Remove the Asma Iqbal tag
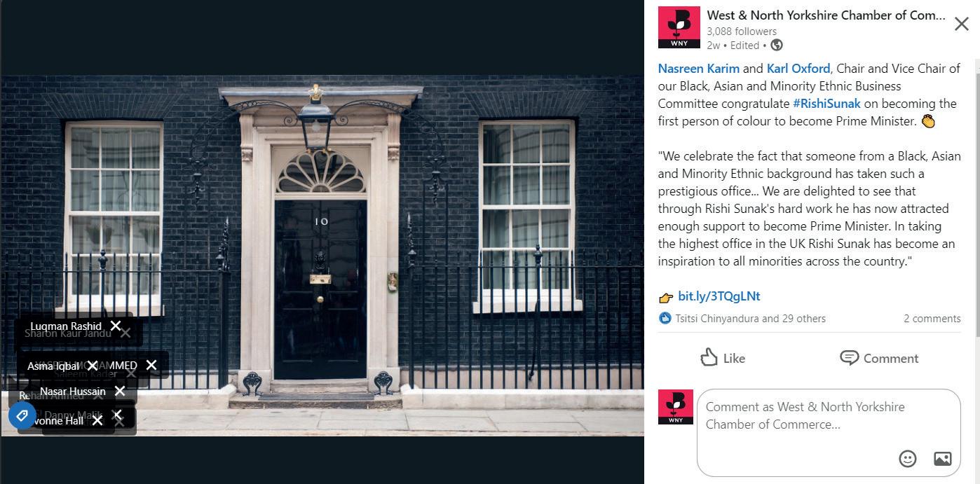The width and height of the screenshot is (980, 484). [92, 366]
